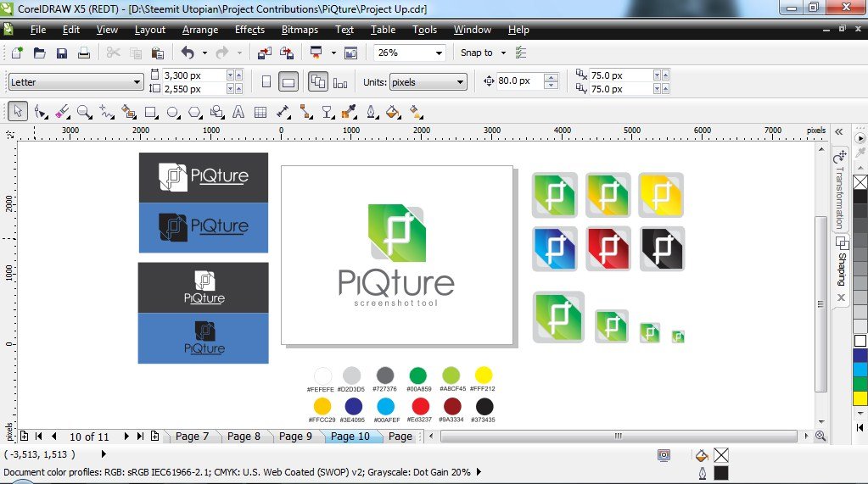Switch to Page 7 tab
The image size is (868, 484).
(192, 437)
